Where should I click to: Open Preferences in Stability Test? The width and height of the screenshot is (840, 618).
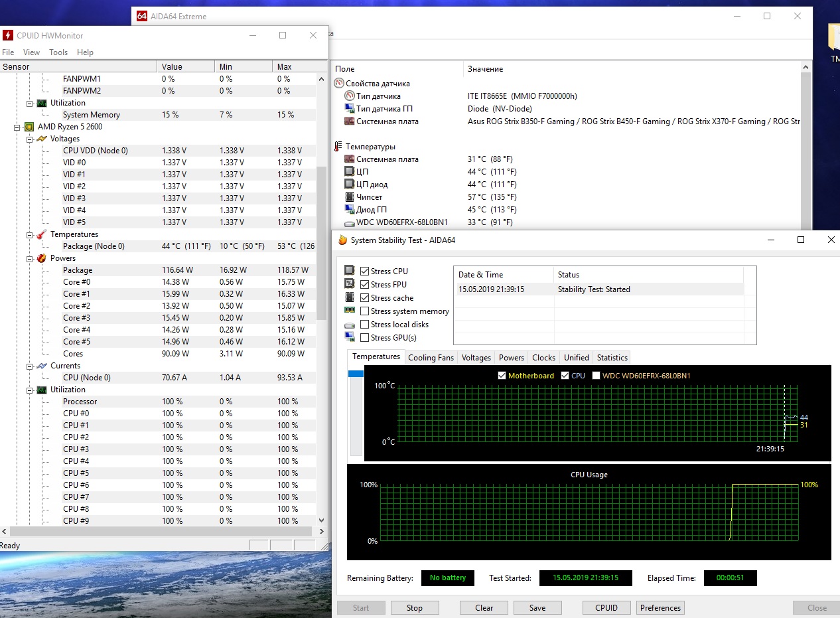(x=660, y=607)
